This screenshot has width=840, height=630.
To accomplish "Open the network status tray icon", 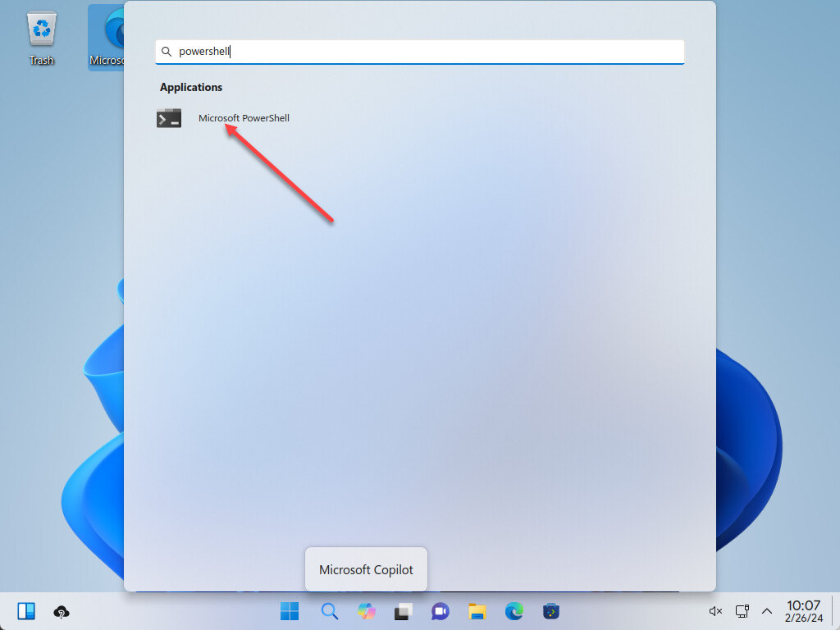I will [742, 611].
